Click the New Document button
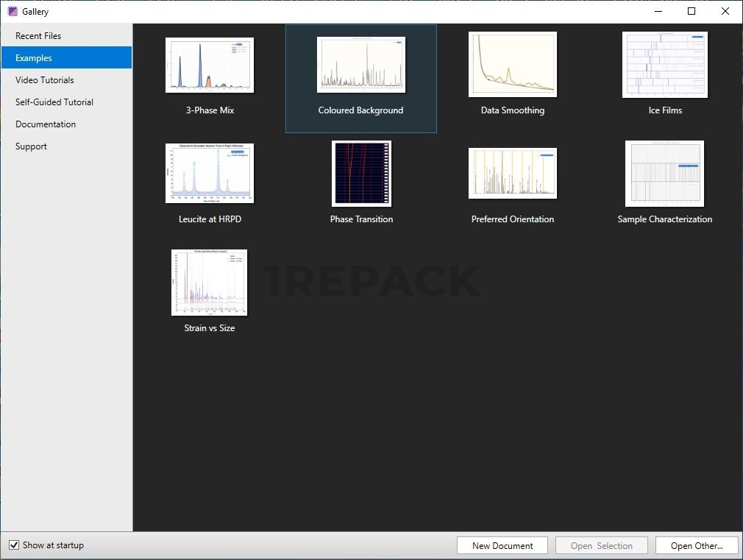This screenshot has height=560, width=743. click(x=502, y=546)
